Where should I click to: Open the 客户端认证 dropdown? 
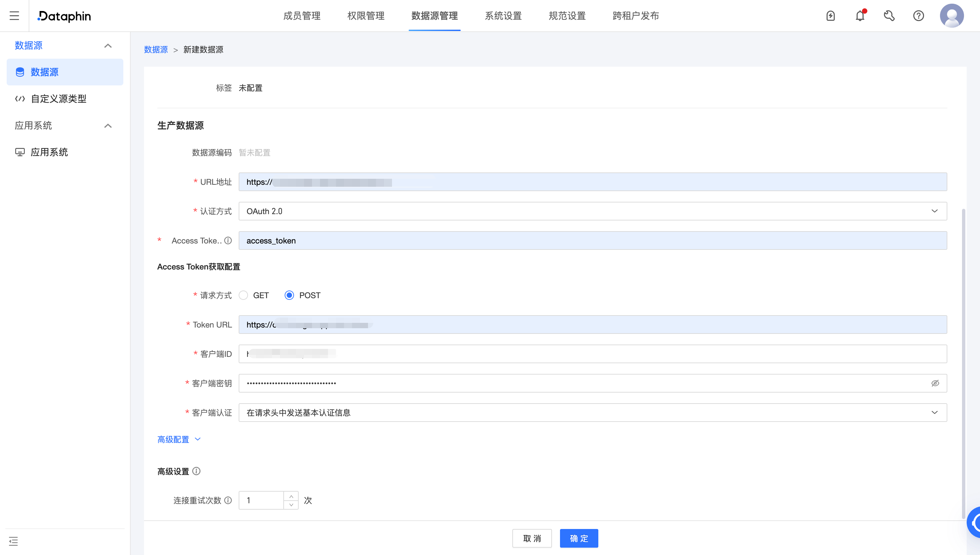tap(934, 413)
